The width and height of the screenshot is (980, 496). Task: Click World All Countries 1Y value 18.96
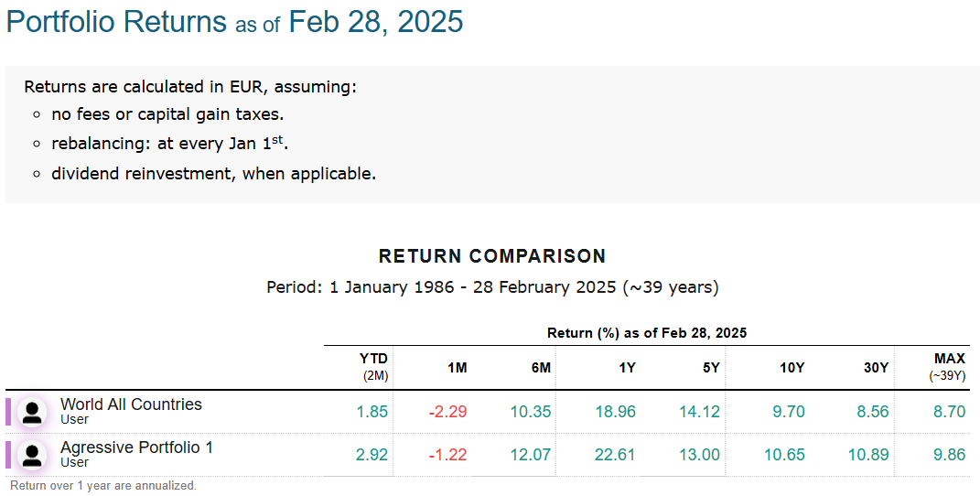tap(615, 412)
